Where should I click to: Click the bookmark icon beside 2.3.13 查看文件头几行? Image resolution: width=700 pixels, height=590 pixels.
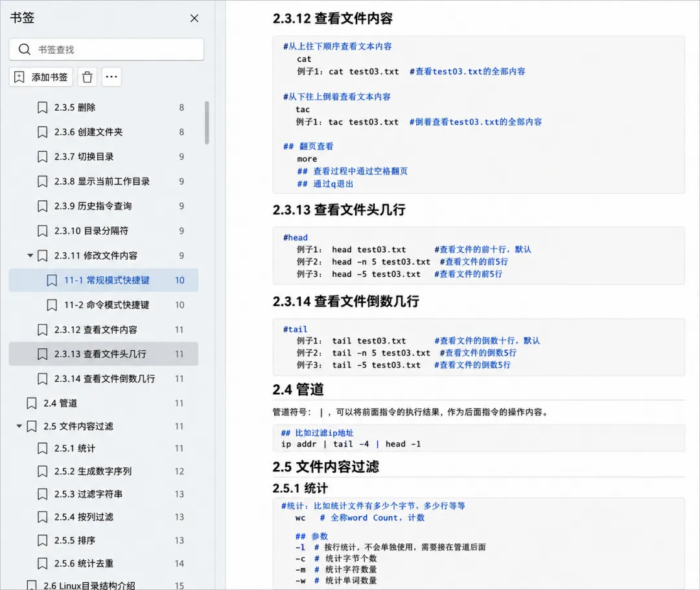(42, 354)
